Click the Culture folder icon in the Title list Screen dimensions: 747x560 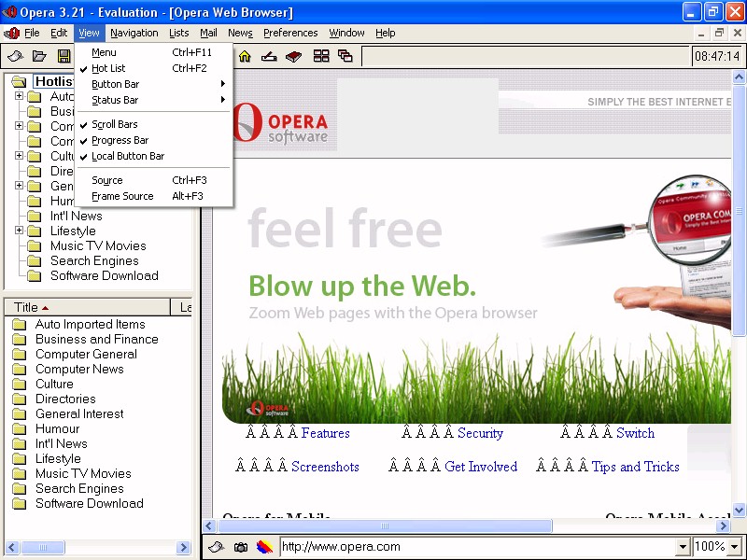click(19, 385)
